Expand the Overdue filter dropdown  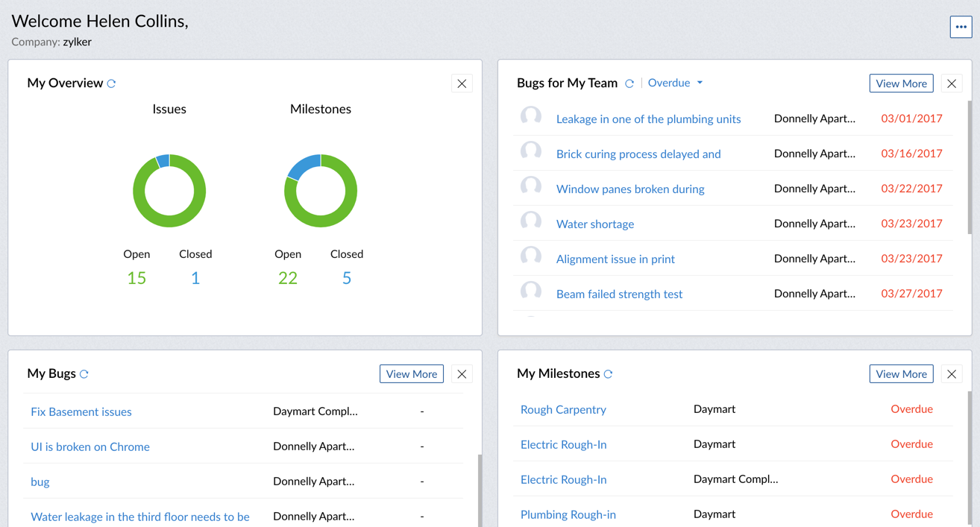(676, 83)
